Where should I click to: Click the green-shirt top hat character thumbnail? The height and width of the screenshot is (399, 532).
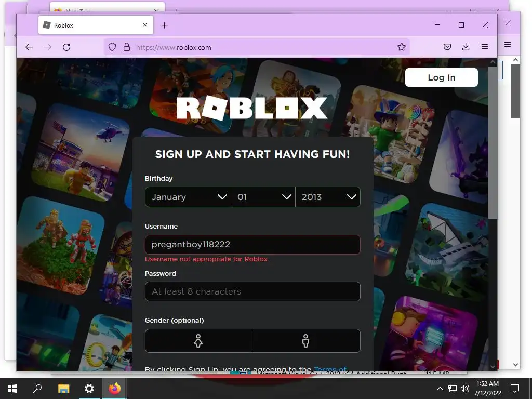pyautogui.click(x=389, y=135)
